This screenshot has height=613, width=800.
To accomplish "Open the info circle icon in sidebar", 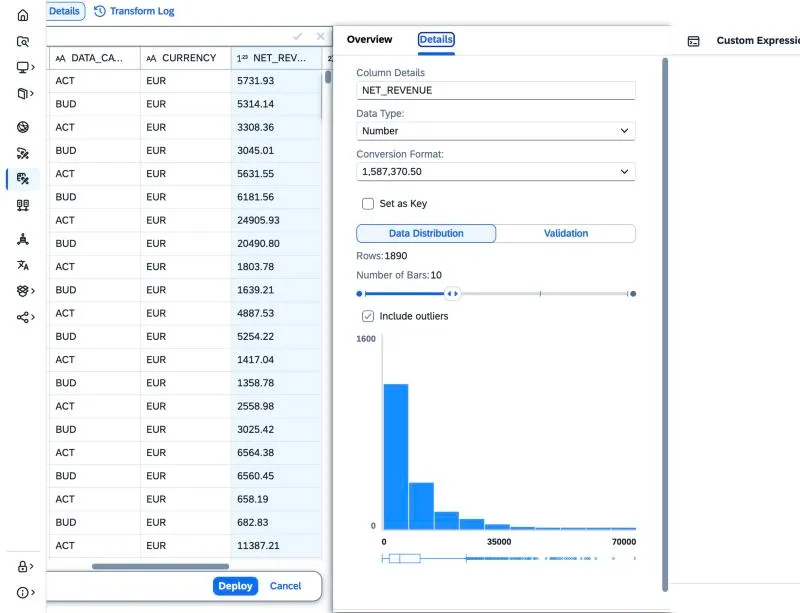I will 22,592.
